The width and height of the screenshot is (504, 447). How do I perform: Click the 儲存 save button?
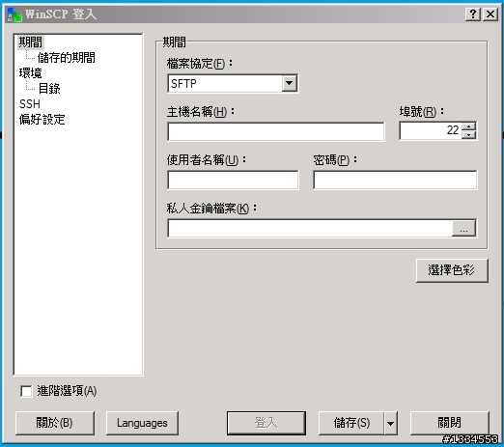coord(351,423)
